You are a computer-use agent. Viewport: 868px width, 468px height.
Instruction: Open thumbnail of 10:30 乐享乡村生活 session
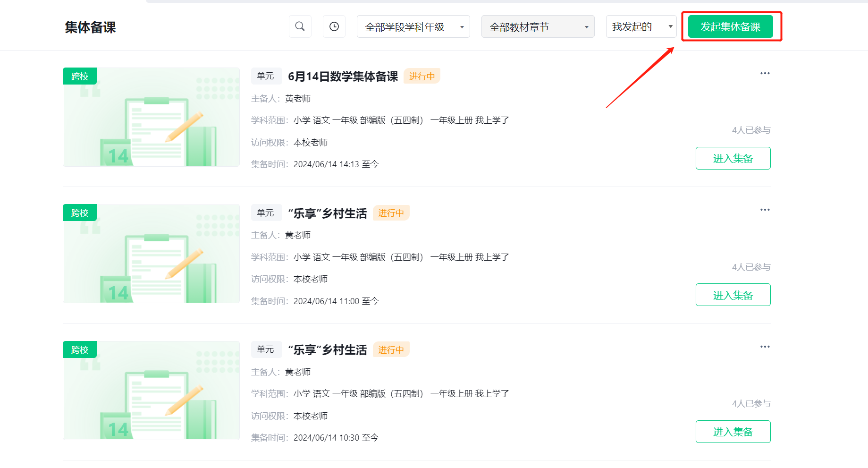151,391
